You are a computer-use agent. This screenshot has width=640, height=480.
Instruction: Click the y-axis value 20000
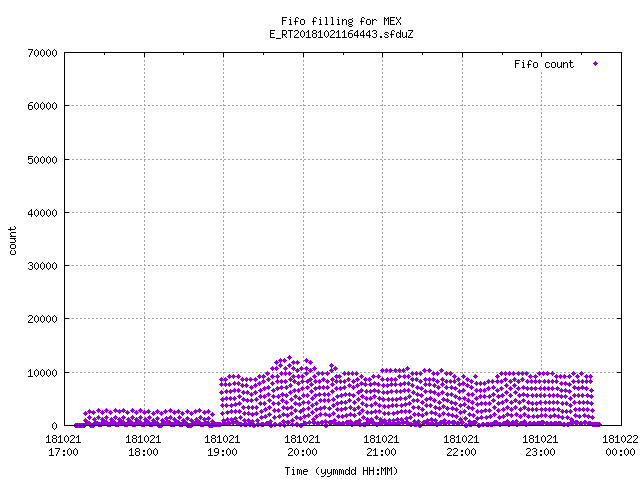tap(42, 319)
